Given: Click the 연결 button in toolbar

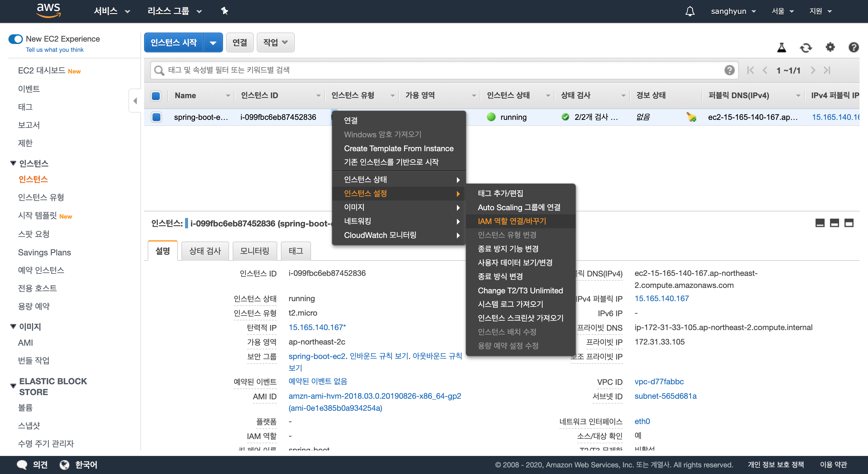Looking at the screenshot, I should click(x=240, y=42).
